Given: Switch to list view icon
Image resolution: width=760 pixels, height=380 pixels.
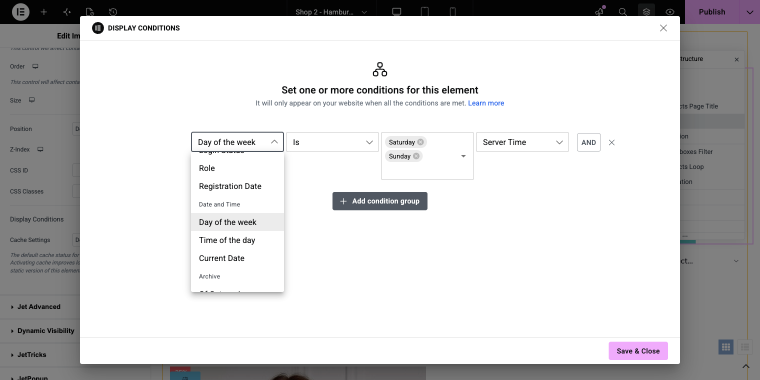Looking at the screenshot, I should tap(745, 347).
